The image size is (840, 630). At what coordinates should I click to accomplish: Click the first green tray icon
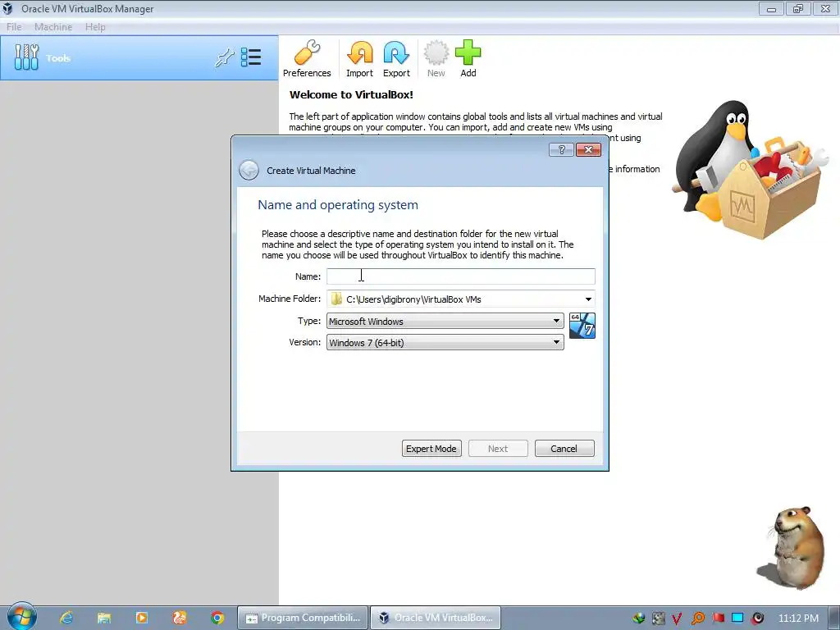pyautogui.click(x=638, y=619)
